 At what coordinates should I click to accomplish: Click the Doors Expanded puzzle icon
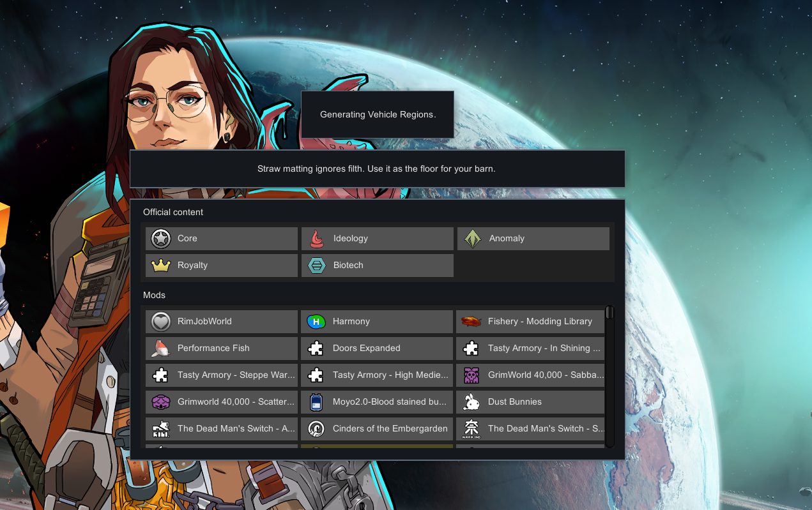click(x=316, y=349)
